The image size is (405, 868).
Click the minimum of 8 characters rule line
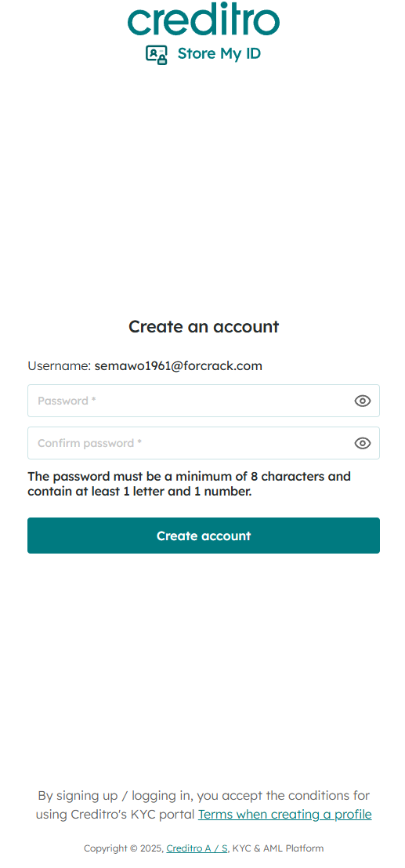(190, 477)
